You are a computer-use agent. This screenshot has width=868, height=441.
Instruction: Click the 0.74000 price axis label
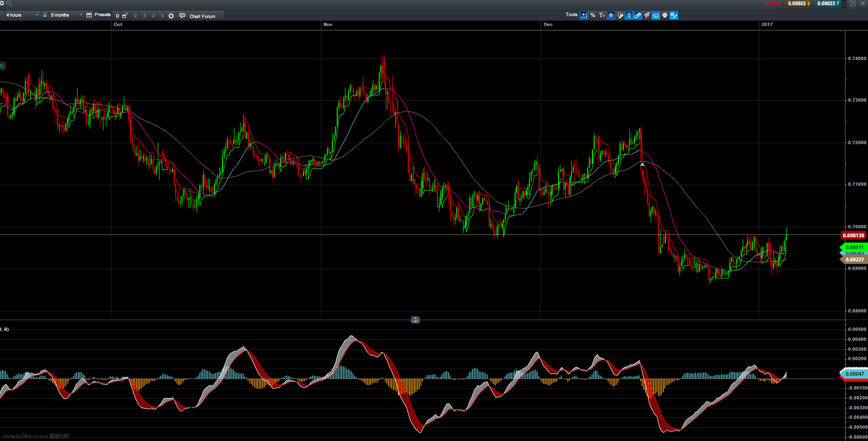(x=857, y=59)
